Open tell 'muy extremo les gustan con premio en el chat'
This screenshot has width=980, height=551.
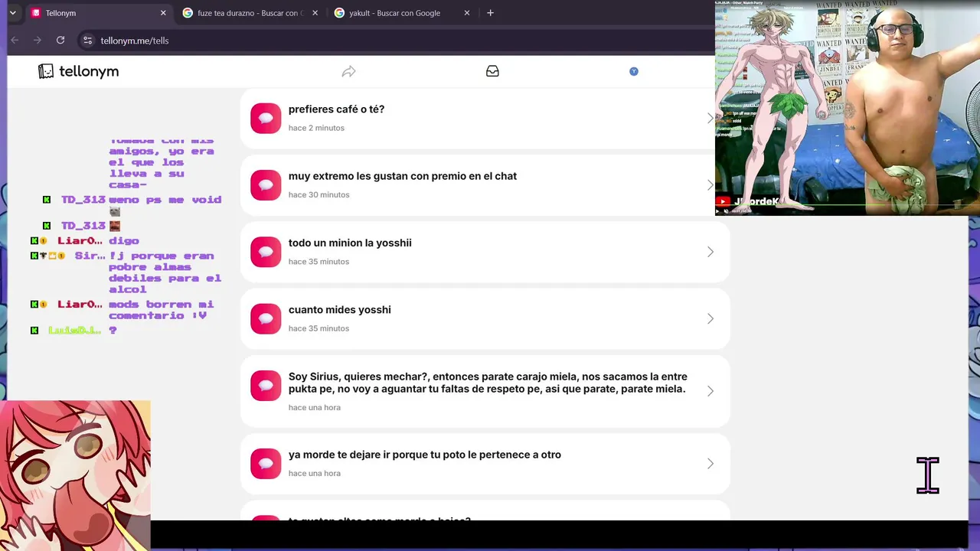pos(485,185)
